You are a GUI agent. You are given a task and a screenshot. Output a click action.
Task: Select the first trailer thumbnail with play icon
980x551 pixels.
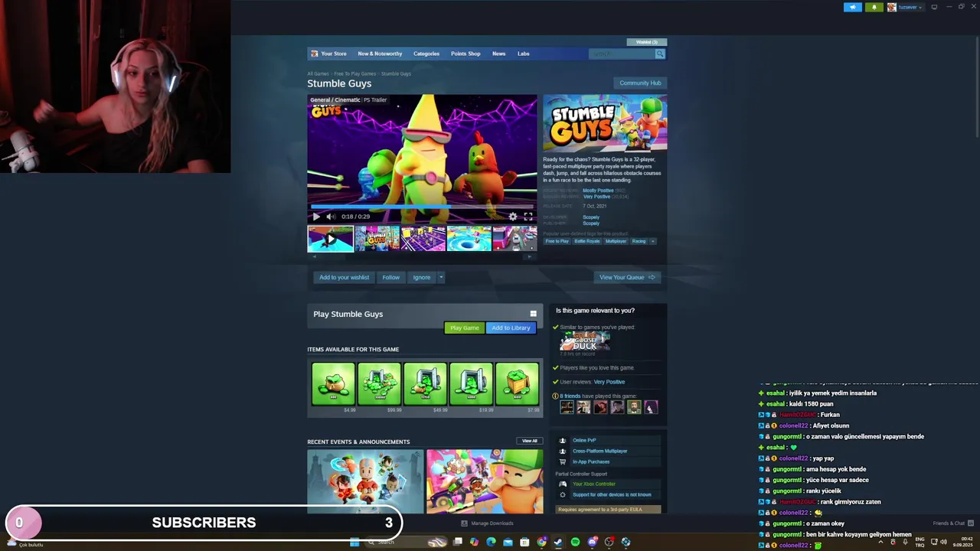coord(330,239)
